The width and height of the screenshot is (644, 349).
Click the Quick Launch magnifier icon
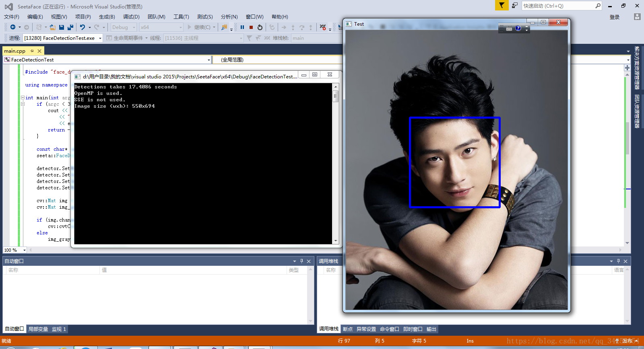coord(598,6)
